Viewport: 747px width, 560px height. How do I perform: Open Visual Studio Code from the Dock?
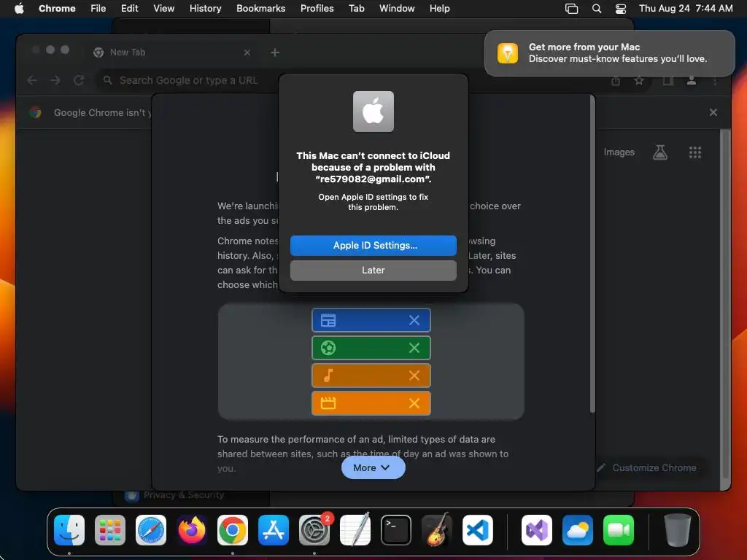477,530
